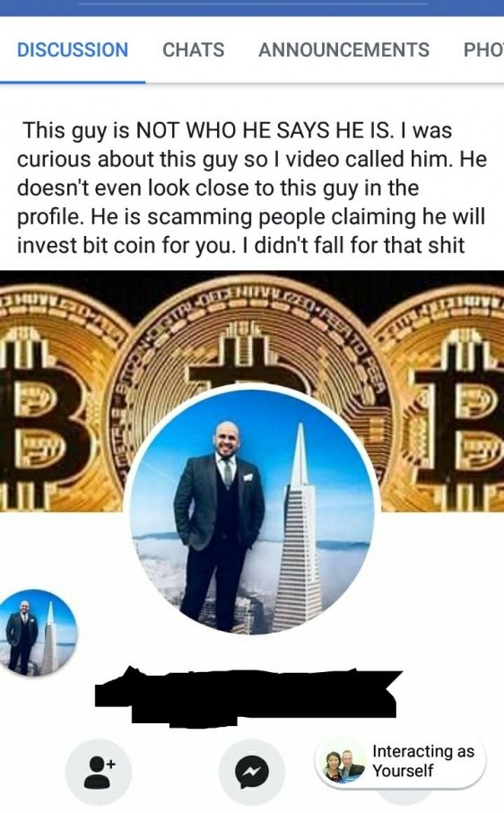This screenshot has width=504, height=813.
Task: Tap the Add Friend person-plus icon
Action: [98, 772]
